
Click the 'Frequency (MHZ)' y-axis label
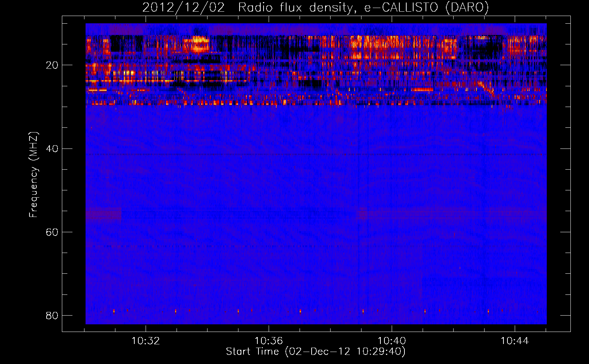[x=33, y=175]
